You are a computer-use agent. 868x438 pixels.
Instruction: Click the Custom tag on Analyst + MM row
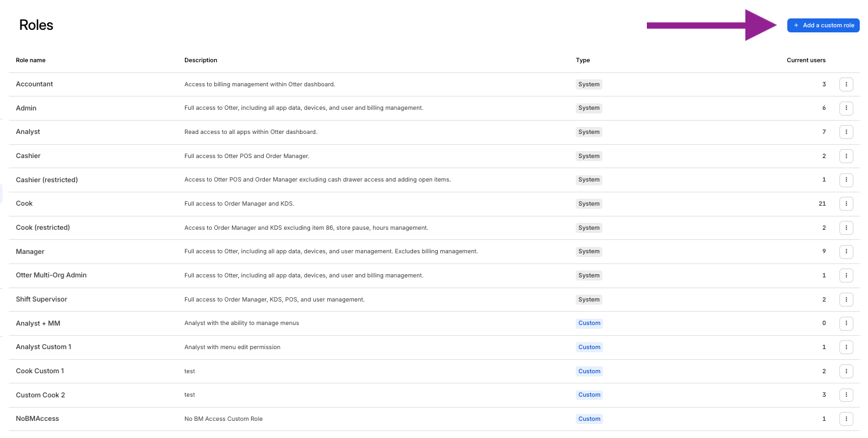click(589, 323)
